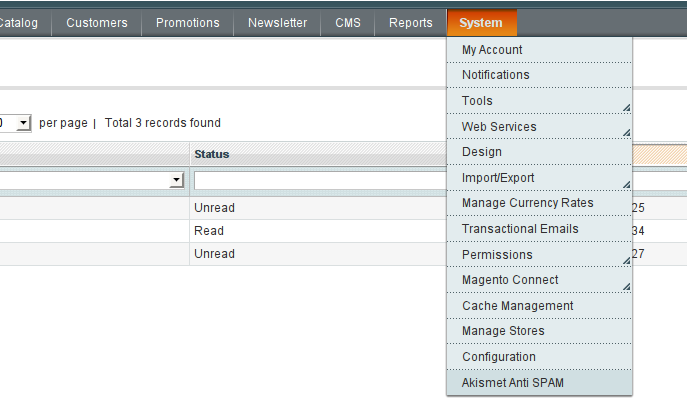Go to the CMS menu
Image resolution: width=687 pixels, height=412 pixels.
[x=348, y=23]
